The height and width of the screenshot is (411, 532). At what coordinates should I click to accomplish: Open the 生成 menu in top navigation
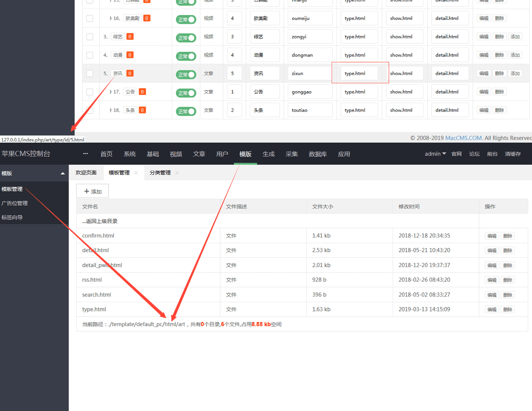pyautogui.click(x=269, y=154)
